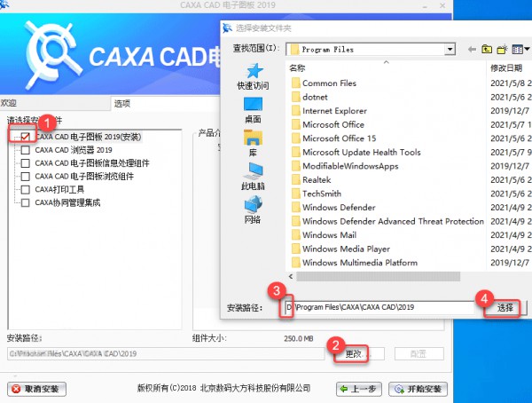The image size is (532, 403).
Task: Select Microsoft Office 15 folder name
Action: coord(339,138)
